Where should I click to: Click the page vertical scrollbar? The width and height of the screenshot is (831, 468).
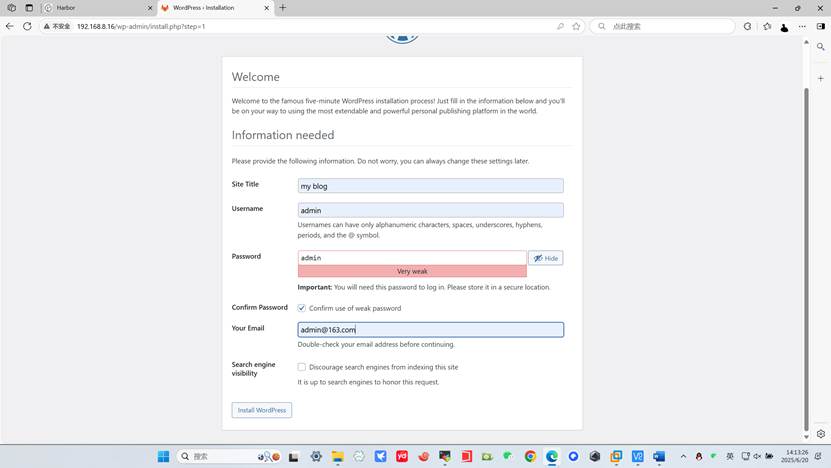coord(806,260)
